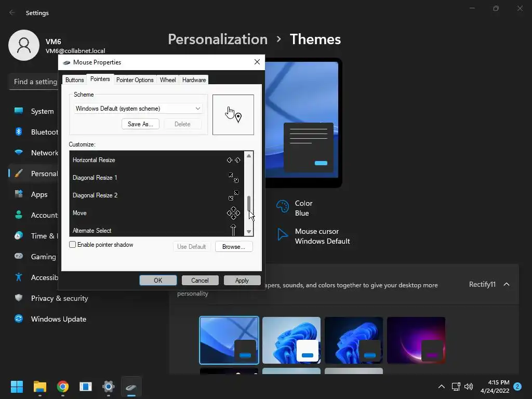Open the notification center badge
Image resolution: width=532 pixels, height=399 pixels.
(517, 387)
